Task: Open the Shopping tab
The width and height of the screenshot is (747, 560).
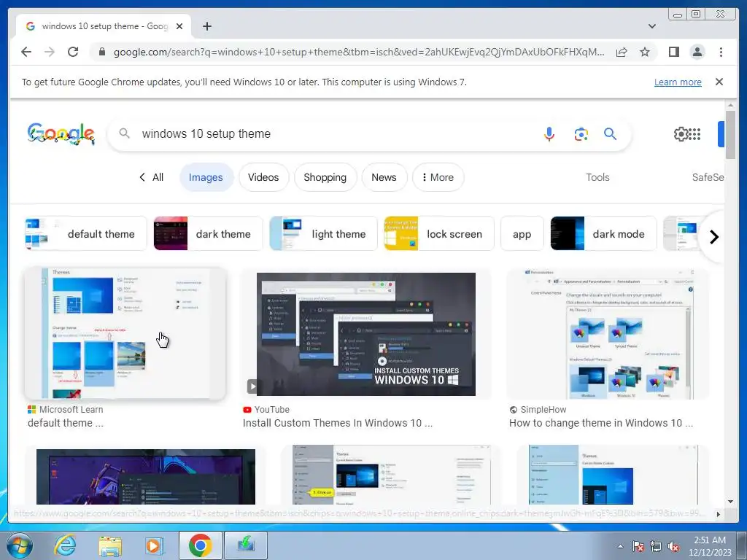Action: [x=325, y=177]
